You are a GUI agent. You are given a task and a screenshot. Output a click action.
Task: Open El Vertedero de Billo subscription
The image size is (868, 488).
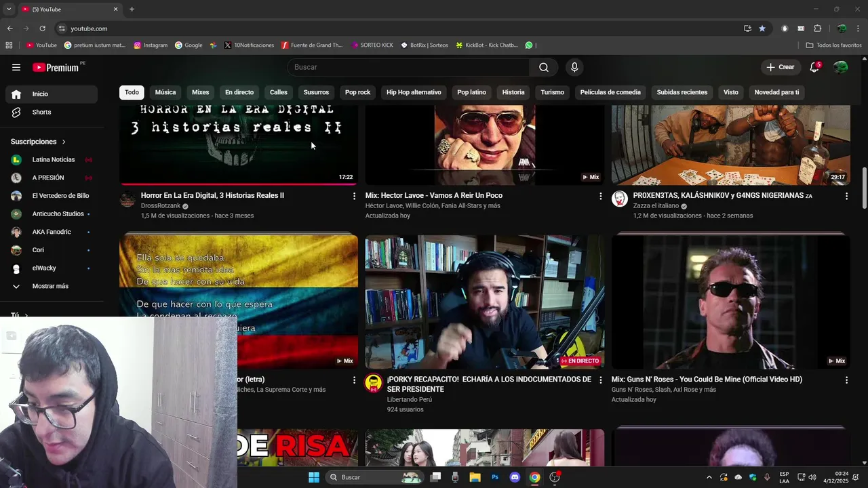[x=51, y=196]
